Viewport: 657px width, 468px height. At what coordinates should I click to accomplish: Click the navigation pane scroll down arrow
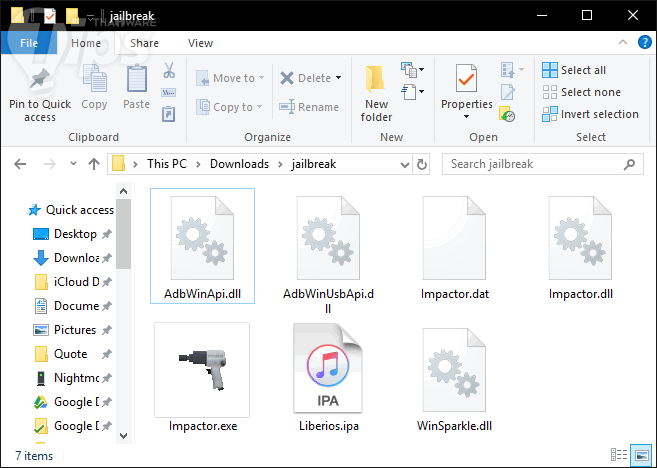124,435
